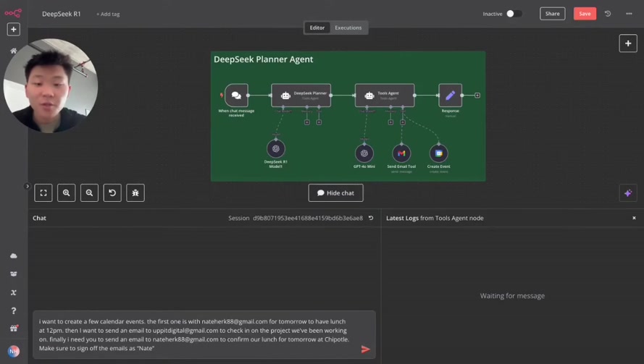Click the Share button
Image resolution: width=644 pixels, height=364 pixels.
pyautogui.click(x=553, y=14)
